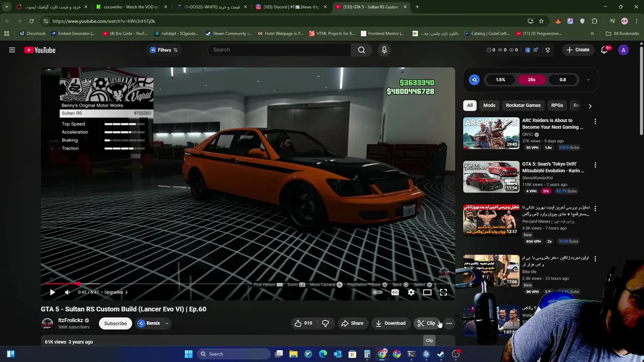Click the magnifier search submit icon
Viewport: 644px width, 362px height.
click(361, 50)
